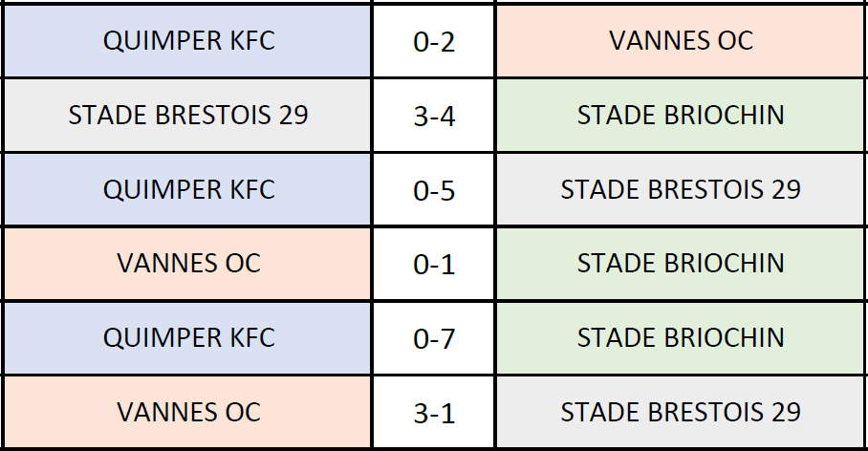Select the VANNES OC cell opposite score 0-2

pos(681,40)
